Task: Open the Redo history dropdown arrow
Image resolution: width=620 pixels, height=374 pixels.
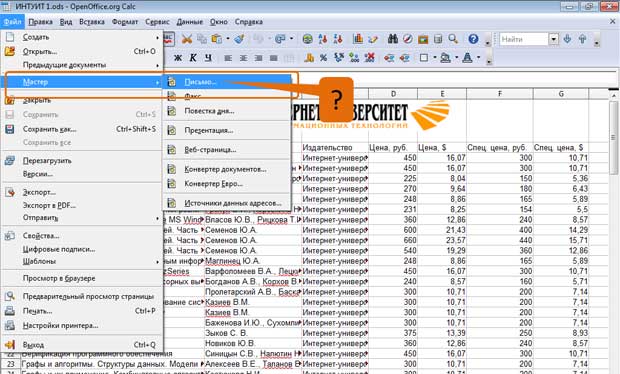Action: 292,39
